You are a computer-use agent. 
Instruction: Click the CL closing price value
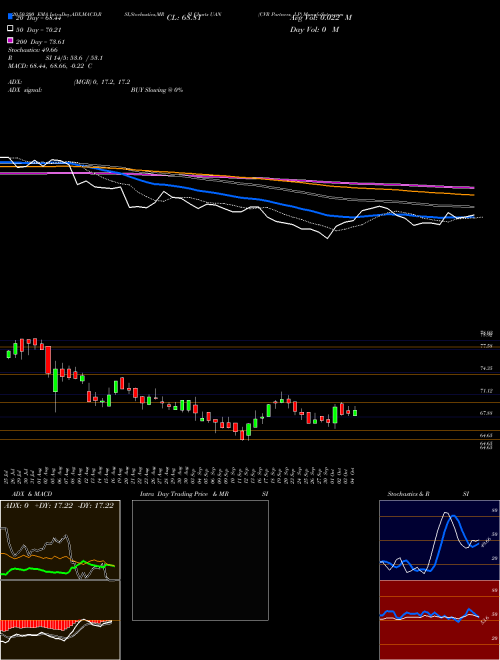[184, 18]
